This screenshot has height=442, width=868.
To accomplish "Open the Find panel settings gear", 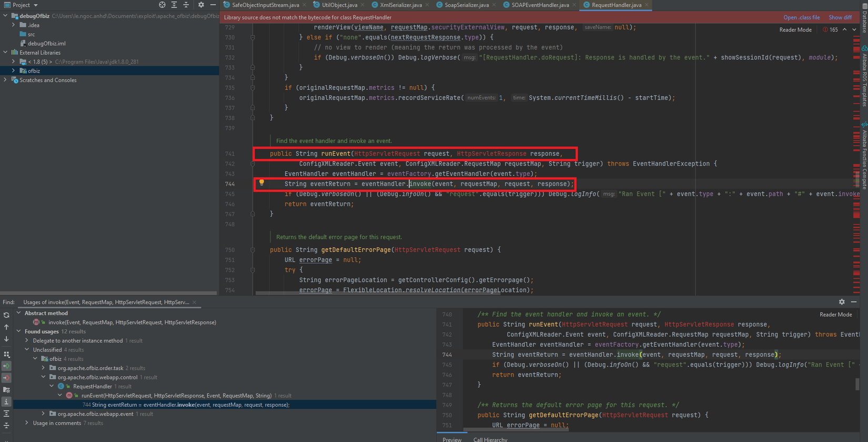I will point(842,302).
